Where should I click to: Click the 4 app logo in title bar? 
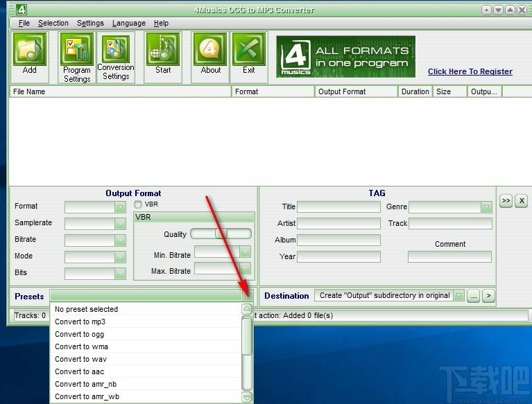click(22, 9)
